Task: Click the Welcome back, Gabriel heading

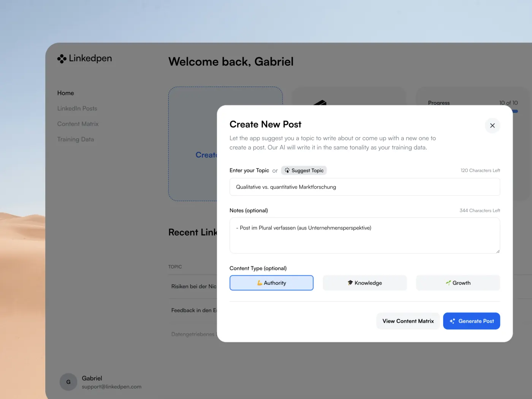Action: (231, 62)
